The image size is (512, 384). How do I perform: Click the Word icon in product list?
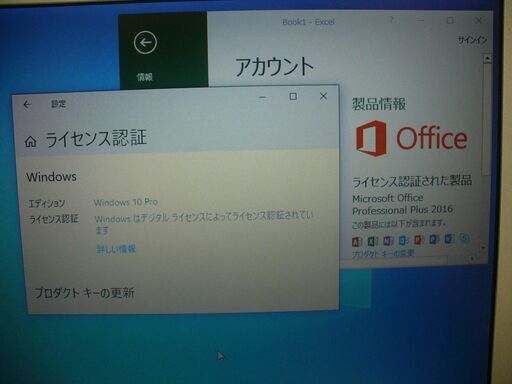tap(449, 238)
